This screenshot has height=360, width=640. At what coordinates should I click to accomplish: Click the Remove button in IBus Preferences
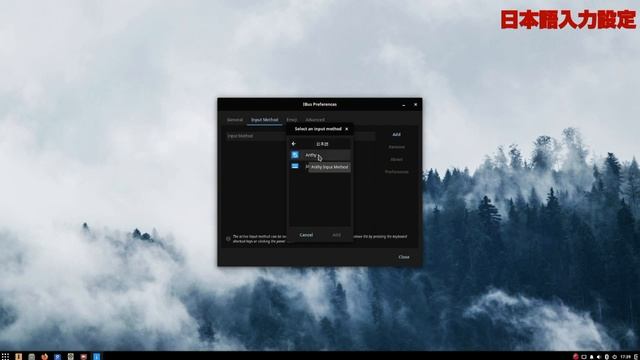click(x=396, y=147)
